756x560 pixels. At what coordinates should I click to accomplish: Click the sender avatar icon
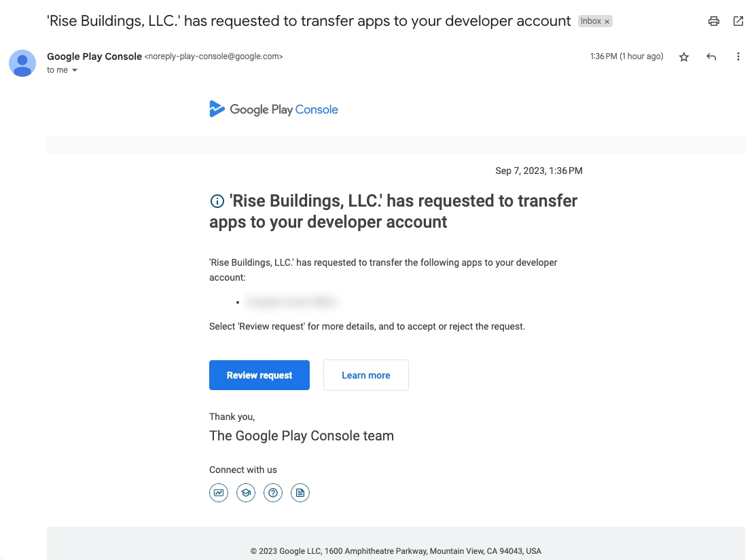(22, 63)
